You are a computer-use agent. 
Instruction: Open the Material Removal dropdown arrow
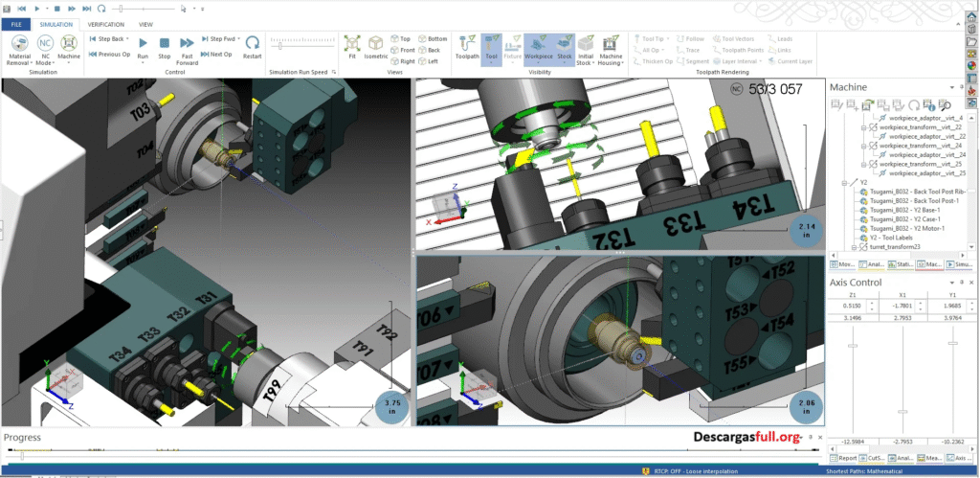pyautogui.click(x=31, y=63)
